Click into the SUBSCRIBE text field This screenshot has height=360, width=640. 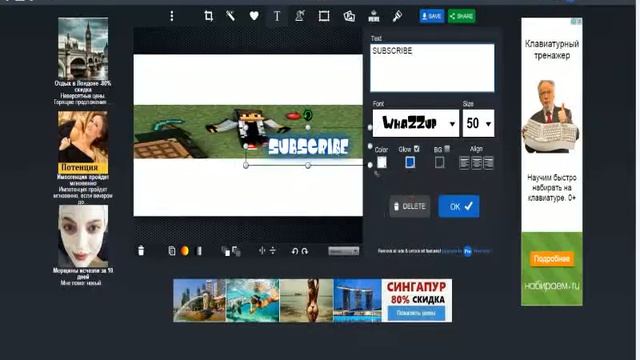tap(432, 68)
